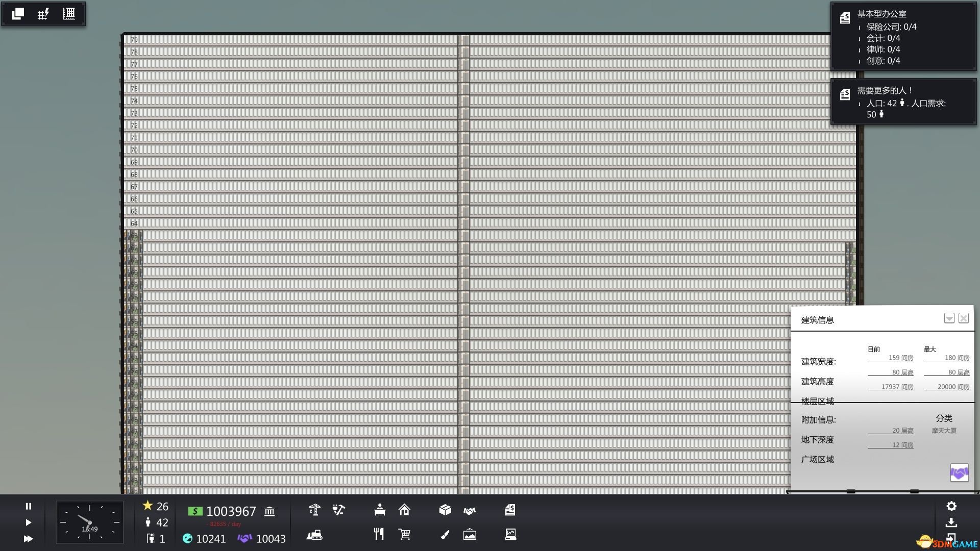
Task: Close the 建筑信息 building info panel
Action: coord(964,318)
